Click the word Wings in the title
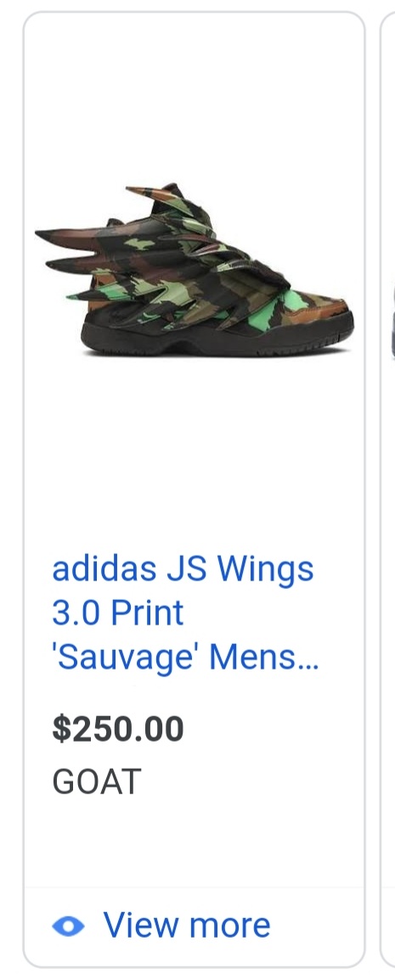Screen dimensions: 395x980 [x=265, y=570]
